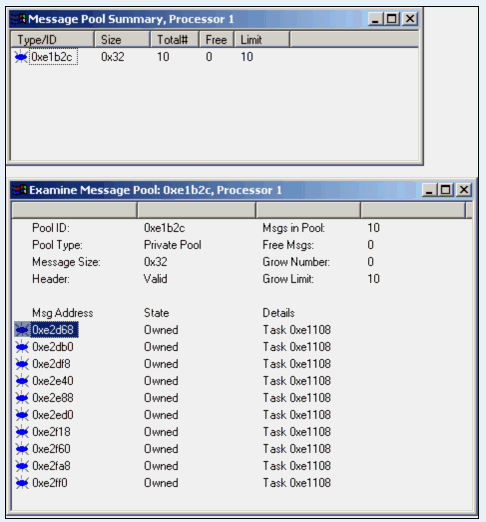The height and width of the screenshot is (522, 486).
Task: Click the Limit column header
Action: [262, 40]
